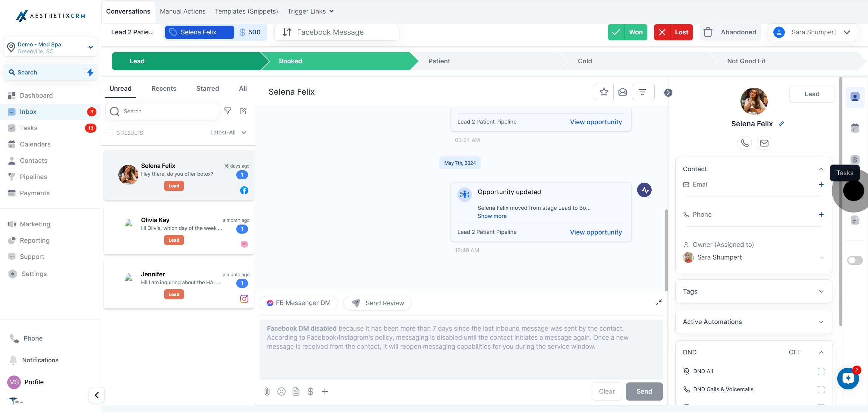This screenshot has width=868, height=412.
Task: Click the compose new message icon
Action: tap(243, 111)
